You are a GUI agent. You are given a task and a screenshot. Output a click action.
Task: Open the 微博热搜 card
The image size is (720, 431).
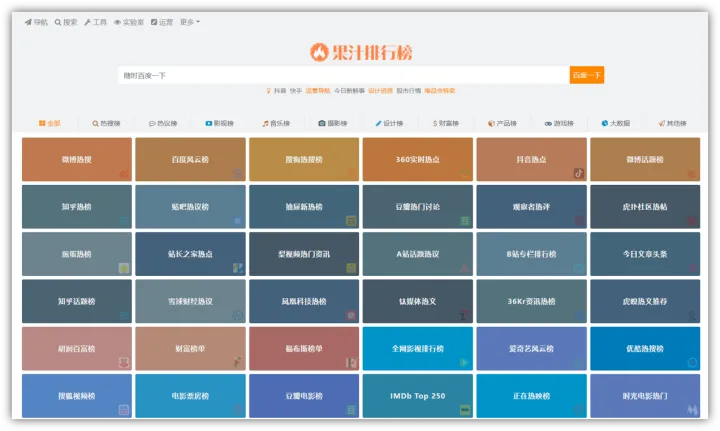pos(77,159)
